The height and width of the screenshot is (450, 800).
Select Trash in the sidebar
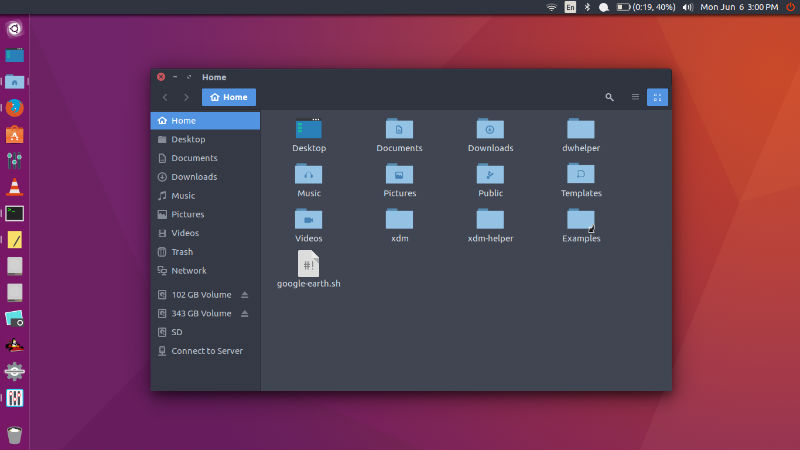(182, 252)
